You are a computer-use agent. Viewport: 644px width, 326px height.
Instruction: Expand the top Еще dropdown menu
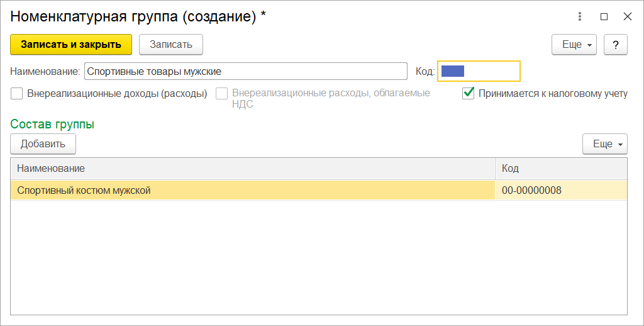tap(574, 45)
